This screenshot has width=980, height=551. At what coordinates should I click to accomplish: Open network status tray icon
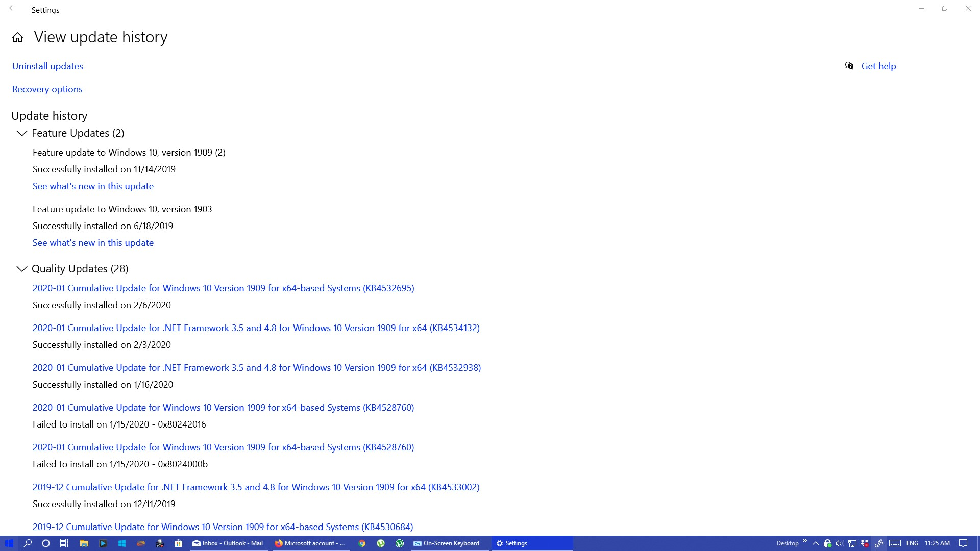(x=852, y=543)
